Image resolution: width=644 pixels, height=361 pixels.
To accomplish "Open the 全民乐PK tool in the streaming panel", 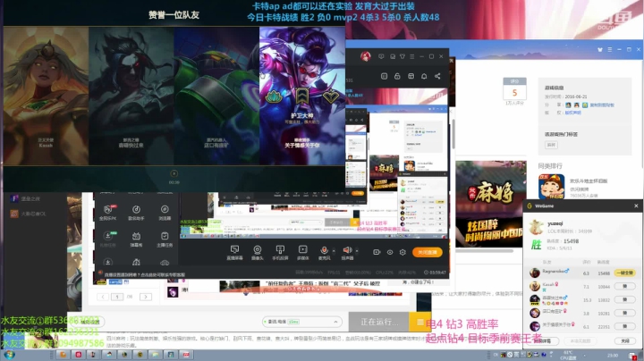I will point(107,213).
